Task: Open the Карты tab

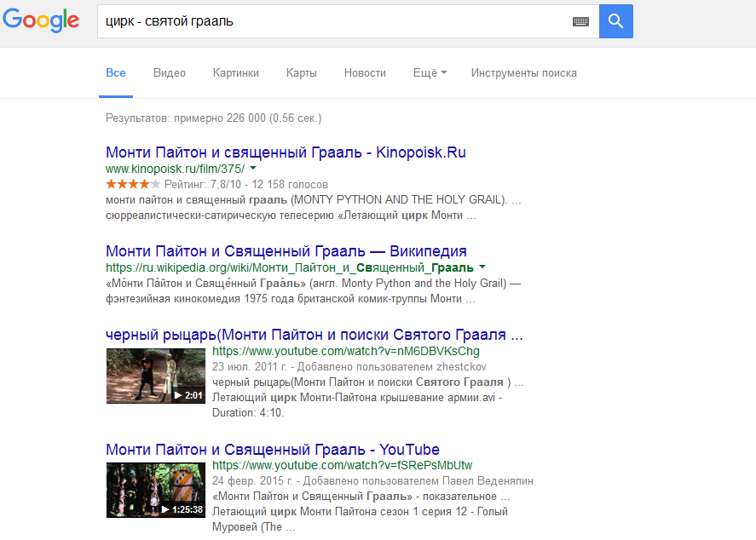Action: point(302,73)
